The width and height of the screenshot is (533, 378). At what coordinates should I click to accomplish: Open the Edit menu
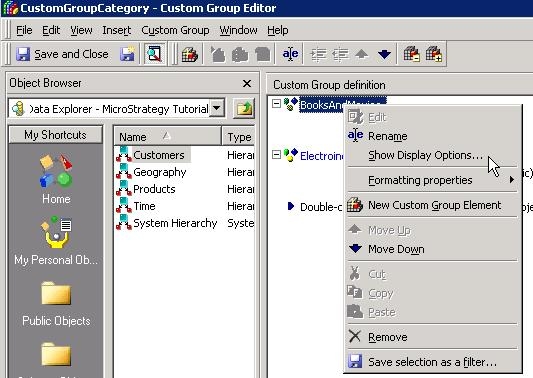(51, 30)
